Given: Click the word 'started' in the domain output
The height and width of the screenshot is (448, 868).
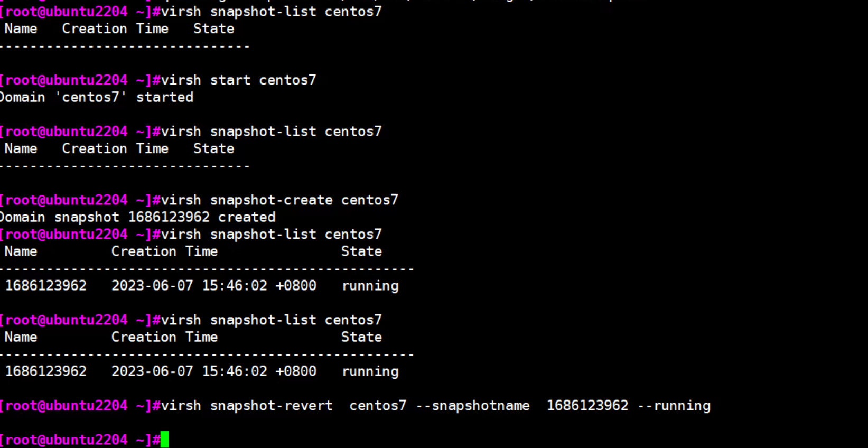Looking at the screenshot, I should [165, 97].
